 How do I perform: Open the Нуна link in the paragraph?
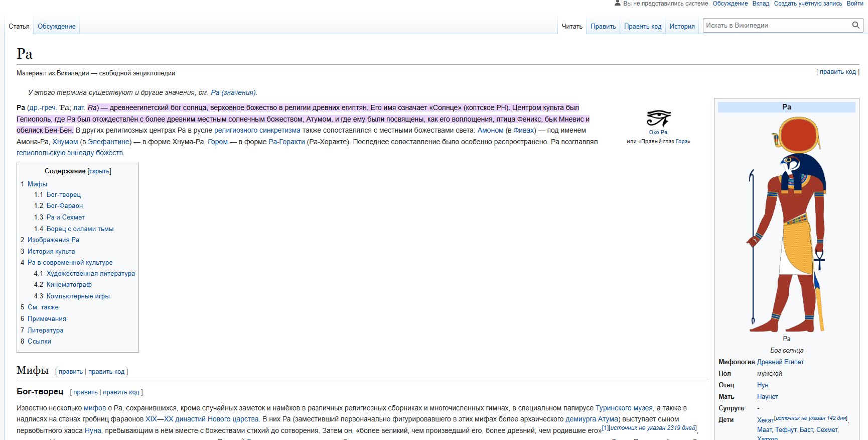(93, 430)
